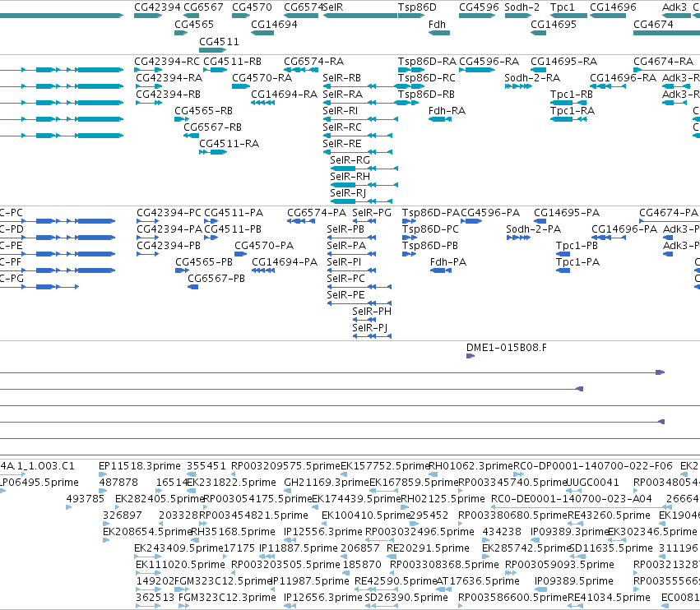Viewport: 700px width, 610px height.
Task: Select the SelR-RJ transcript label
Action: pyautogui.click(x=348, y=192)
